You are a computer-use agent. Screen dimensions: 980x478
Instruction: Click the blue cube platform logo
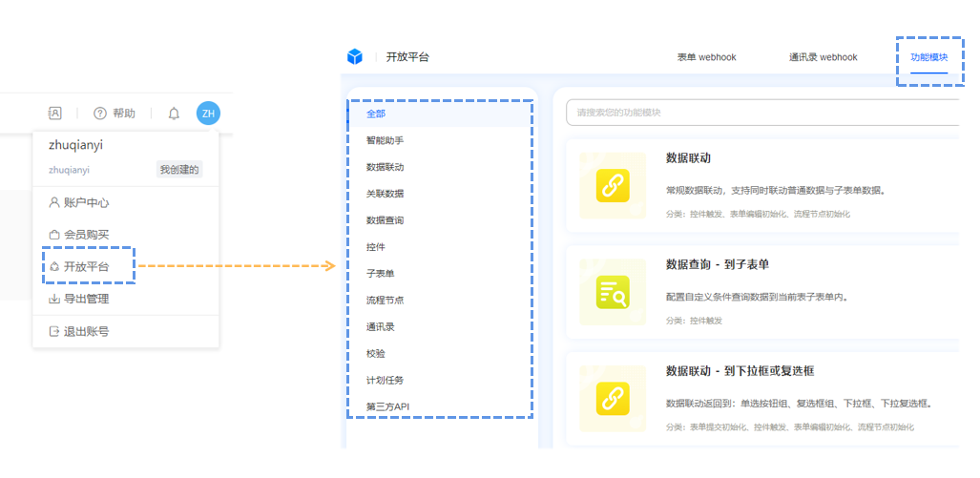tap(355, 57)
